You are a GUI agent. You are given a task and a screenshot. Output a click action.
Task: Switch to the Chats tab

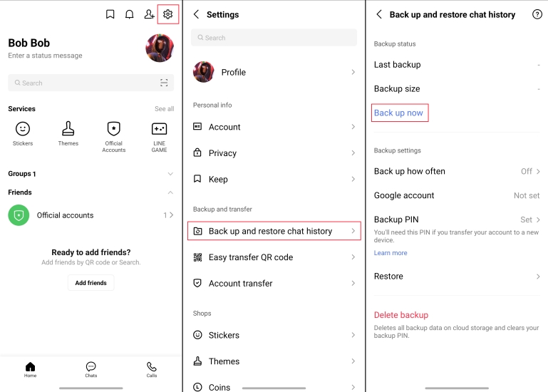point(91,369)
